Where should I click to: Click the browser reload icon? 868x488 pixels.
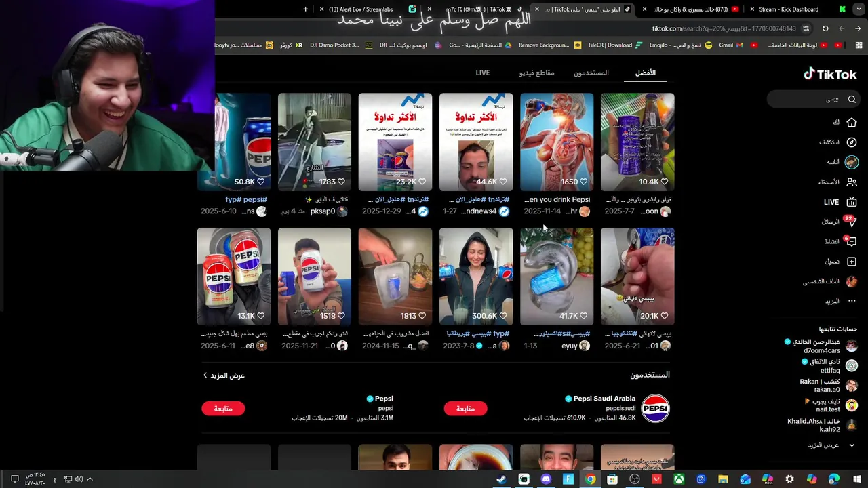pos(825,28)
